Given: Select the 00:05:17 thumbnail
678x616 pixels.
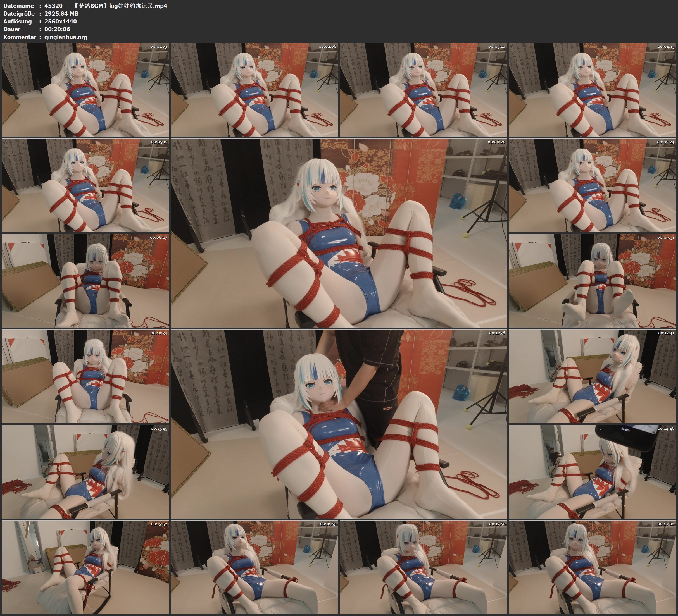Looking at the screenshot, I should point(85,185).
